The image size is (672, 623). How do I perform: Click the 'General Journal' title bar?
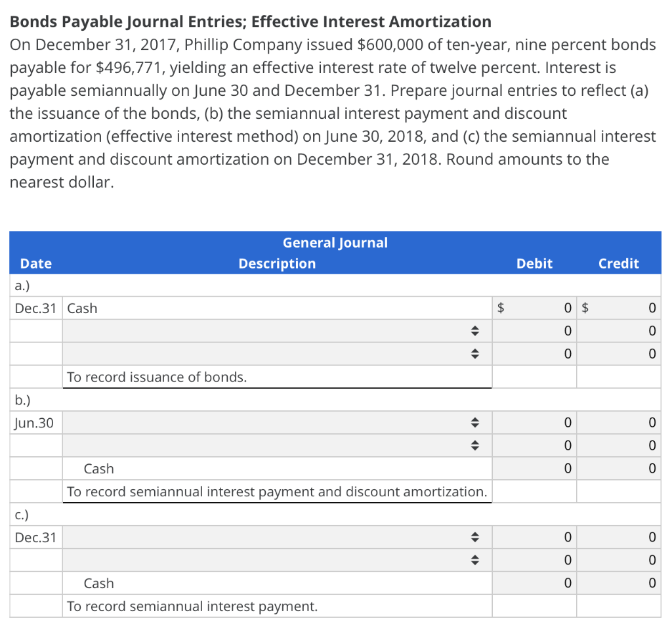335,242
